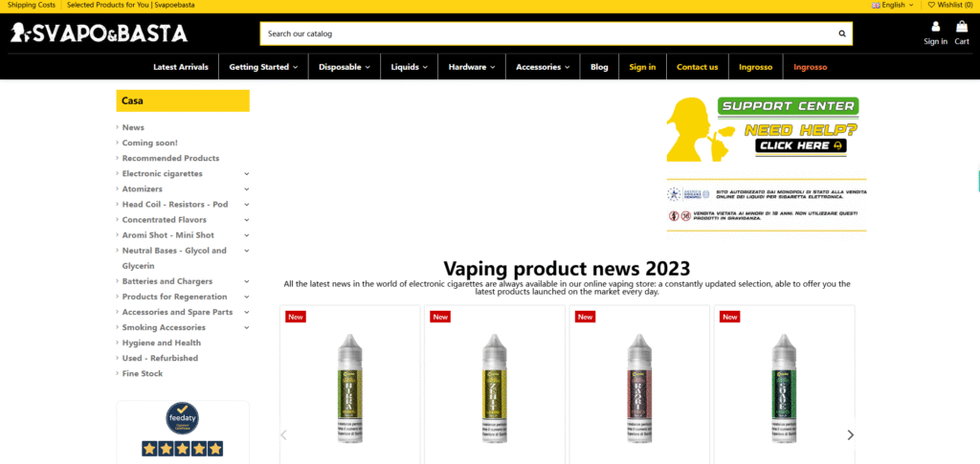Open the Blog menu item
Viewport: 980px width, 464px height.
[599, 67]
